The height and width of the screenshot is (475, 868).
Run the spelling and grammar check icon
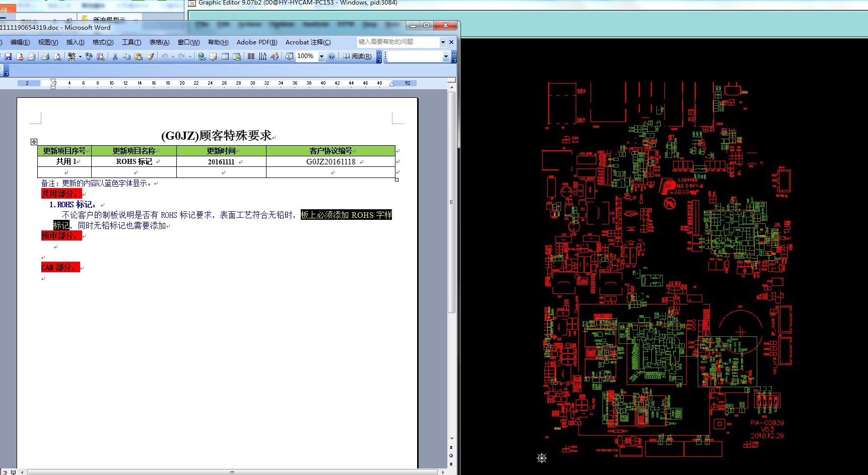89,56
